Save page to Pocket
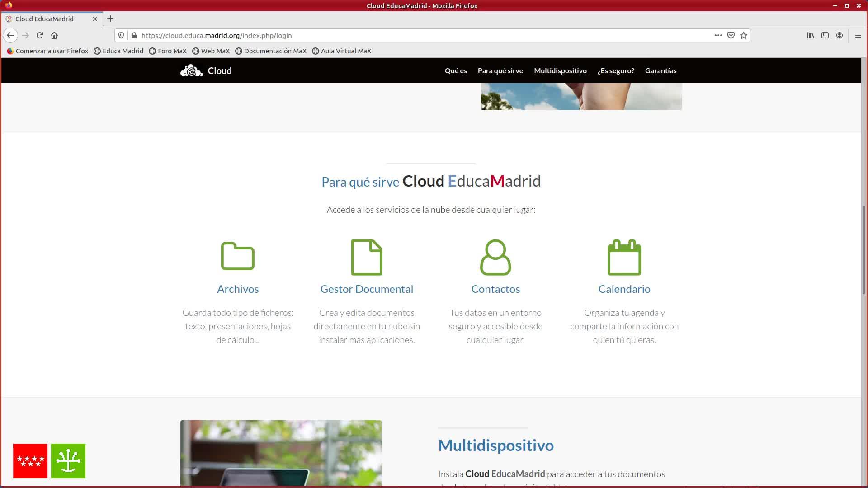Image resolution: width=868 pixels, height=488 pixels. click(731, 35)
